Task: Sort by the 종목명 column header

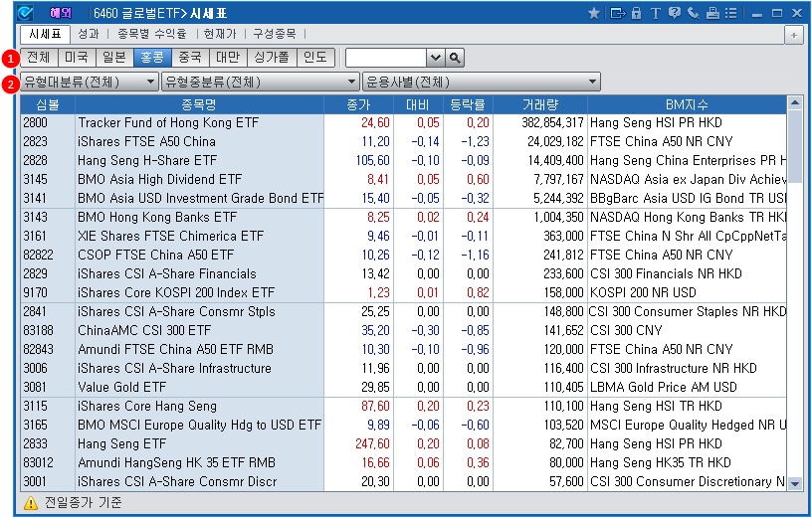Action: tap(199, 104)
